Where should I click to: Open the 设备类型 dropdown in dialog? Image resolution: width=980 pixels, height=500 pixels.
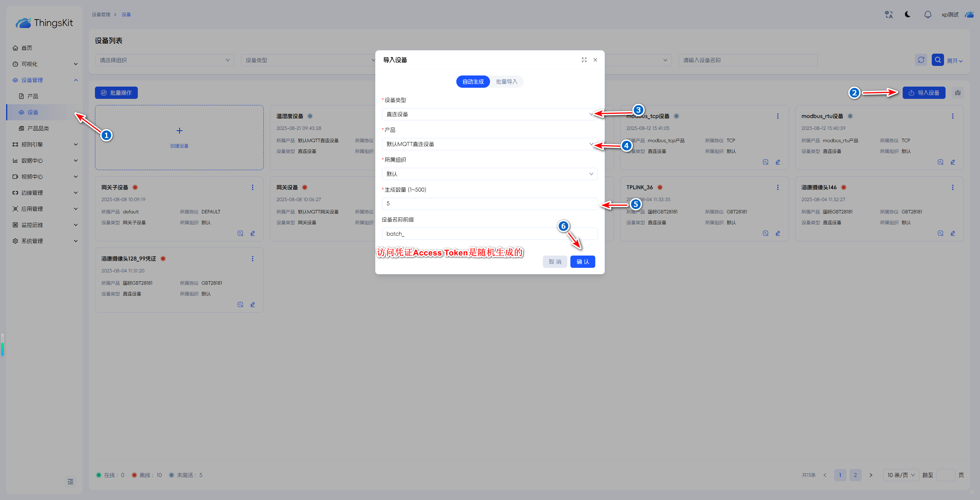[x=489, y=114]
